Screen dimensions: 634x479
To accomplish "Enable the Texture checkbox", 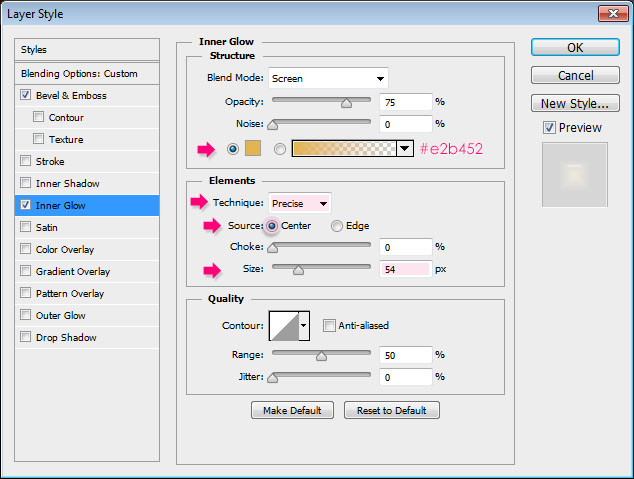I will coord(38,139).
